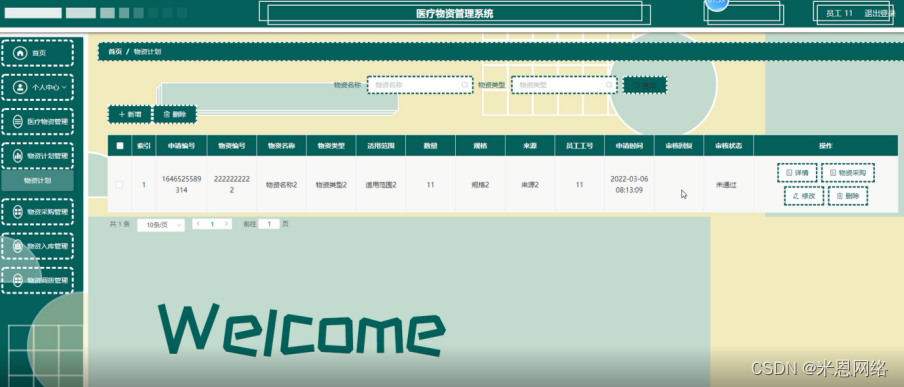
Task: Open 医疗物资管理 sidebar menu icon
Action: [x=18, y=122]
